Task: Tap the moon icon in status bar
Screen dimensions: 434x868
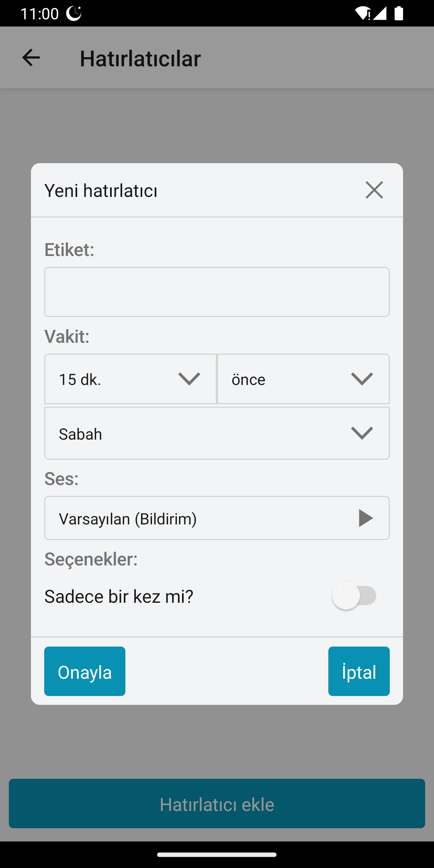Action: pyautogui.click(x=74, y=13)
